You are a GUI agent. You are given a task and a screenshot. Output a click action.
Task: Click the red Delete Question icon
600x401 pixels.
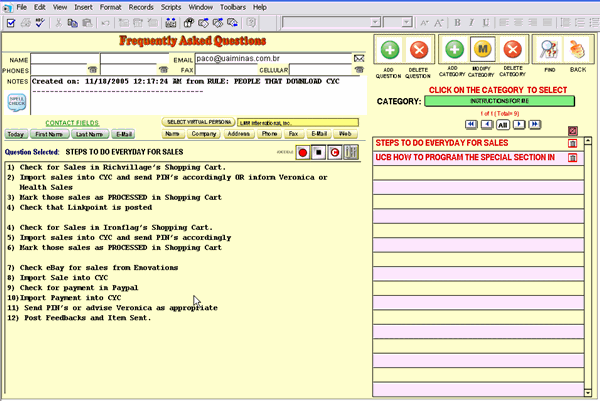tap(419, 50)
